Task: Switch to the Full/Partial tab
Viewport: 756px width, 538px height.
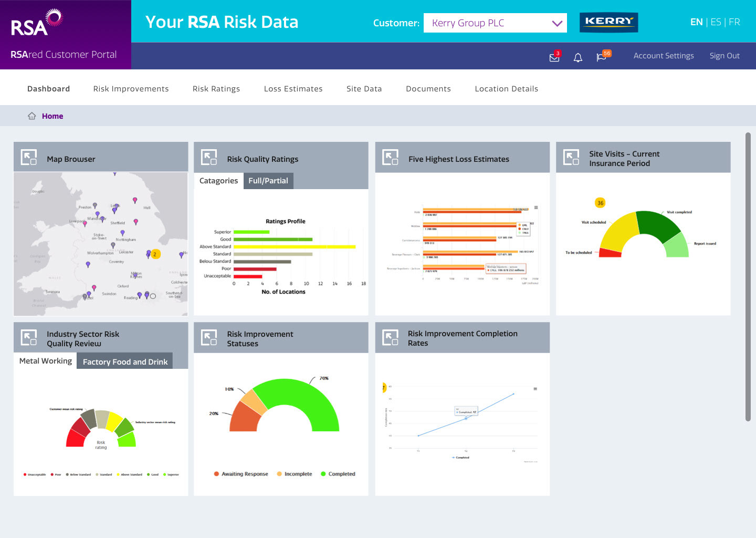Action: pos(268,181)
